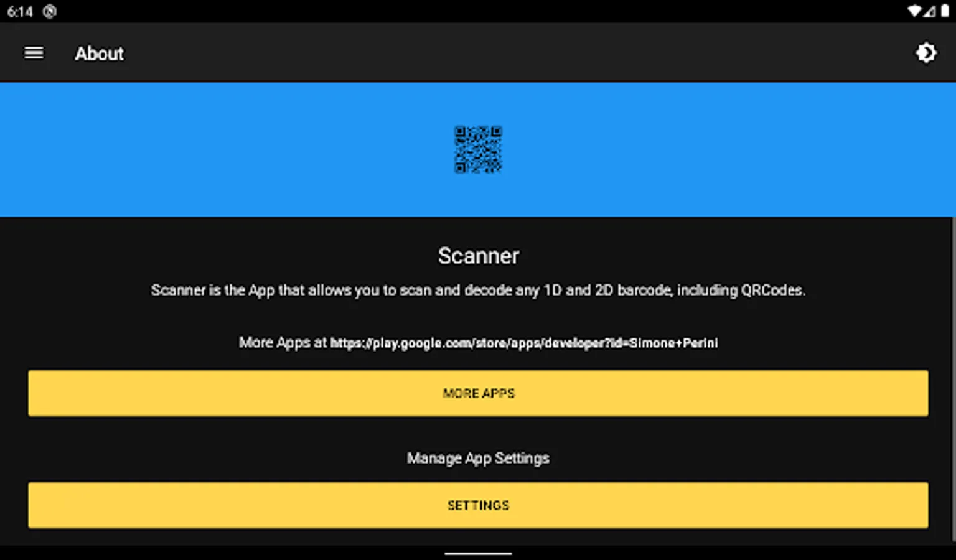Tap the cellular signal strength icon
This screenshot has width=956, height=560.
(929, 11)
